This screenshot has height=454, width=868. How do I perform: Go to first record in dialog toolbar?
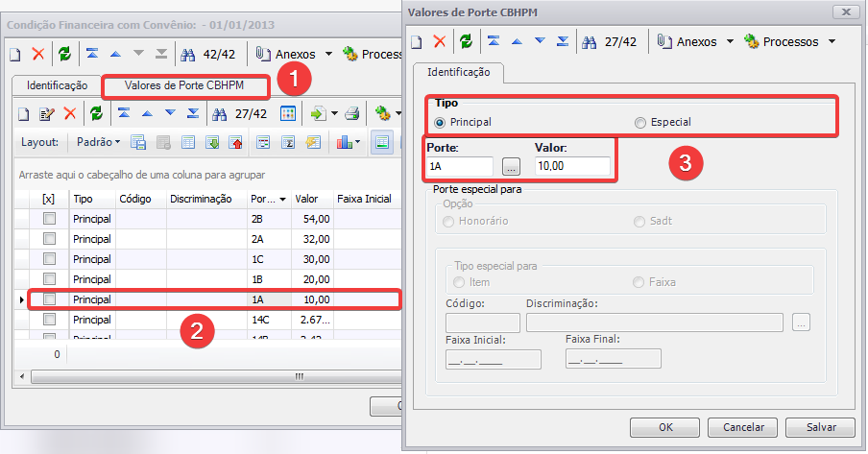click(x=494, y=41)
